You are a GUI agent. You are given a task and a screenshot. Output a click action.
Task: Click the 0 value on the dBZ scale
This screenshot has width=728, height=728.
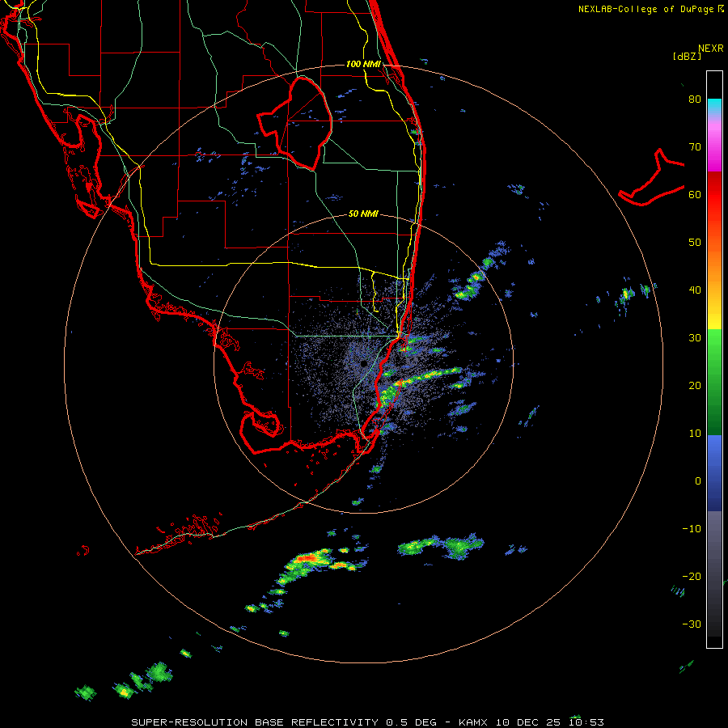point(698,481)
